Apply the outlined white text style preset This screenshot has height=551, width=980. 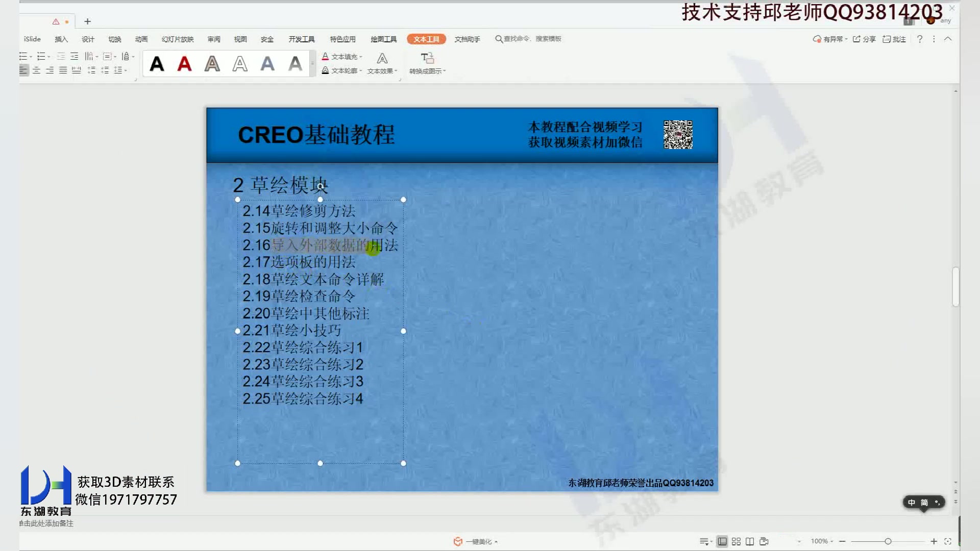(x=240, y=64)
